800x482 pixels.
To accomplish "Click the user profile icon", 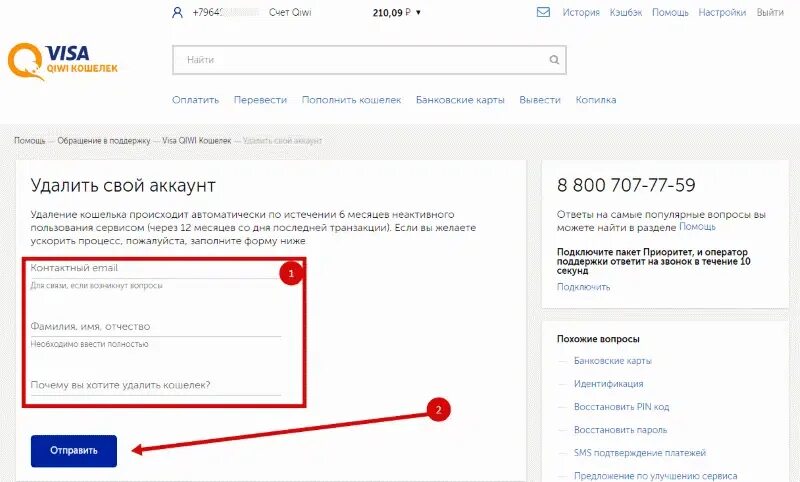I will [177, 12].
